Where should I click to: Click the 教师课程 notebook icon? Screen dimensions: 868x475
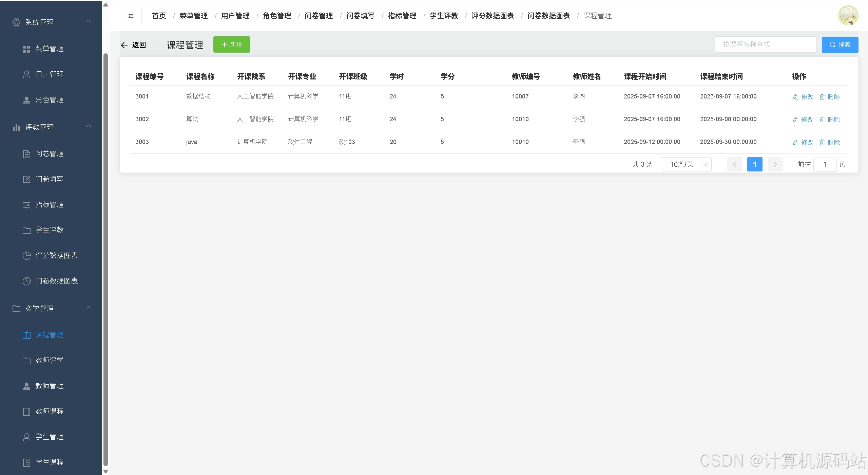coord(26,412)
